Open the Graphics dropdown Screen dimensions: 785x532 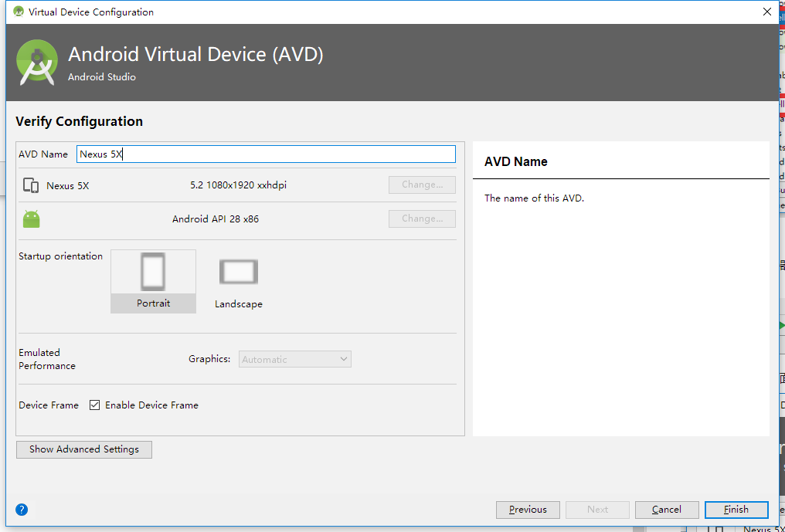[295, 359]
